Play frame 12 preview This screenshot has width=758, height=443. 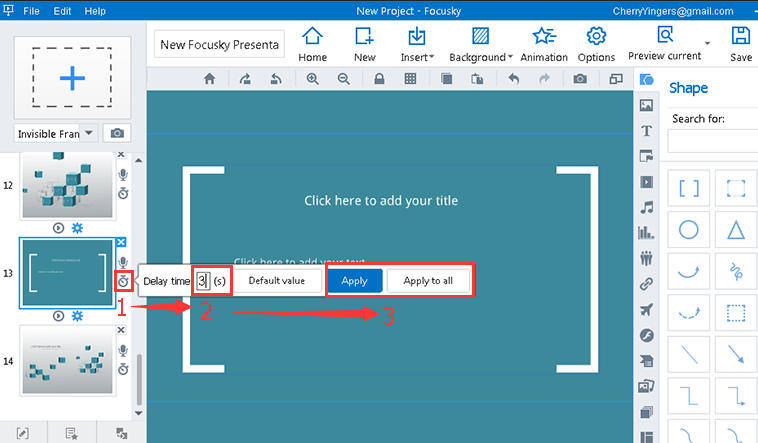point(58,228)
